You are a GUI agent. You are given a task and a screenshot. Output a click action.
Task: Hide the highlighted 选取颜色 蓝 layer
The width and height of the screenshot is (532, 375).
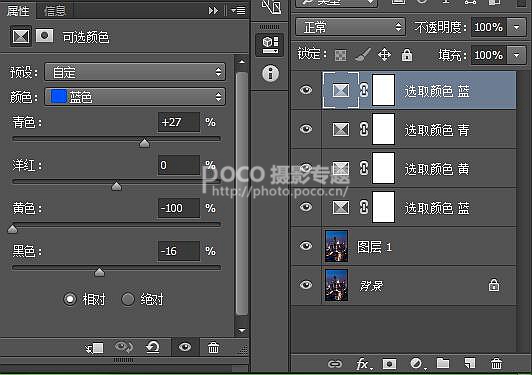click(x=306, y=90)
